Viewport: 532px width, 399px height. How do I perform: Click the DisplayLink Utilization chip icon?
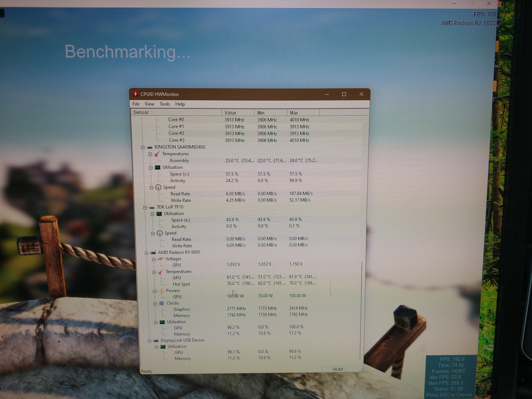click(163, 347)
